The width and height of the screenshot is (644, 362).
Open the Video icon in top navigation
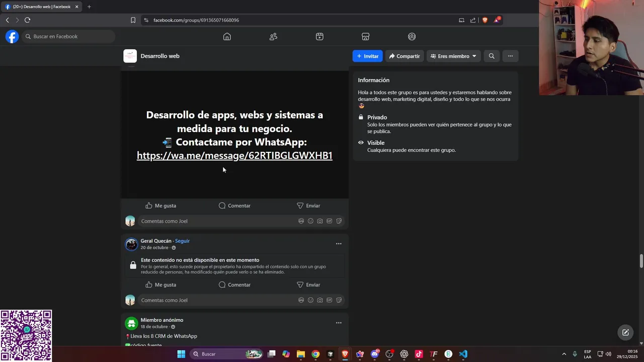point(319,36)
